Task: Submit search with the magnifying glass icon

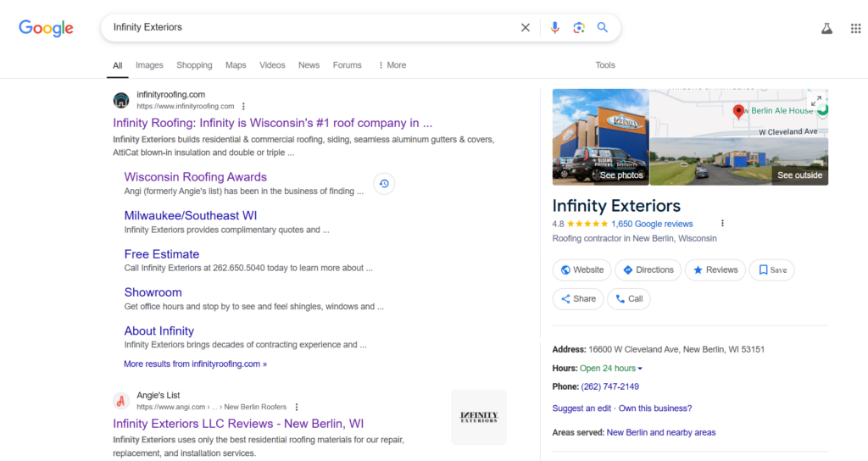Action: tap(603, 27)
